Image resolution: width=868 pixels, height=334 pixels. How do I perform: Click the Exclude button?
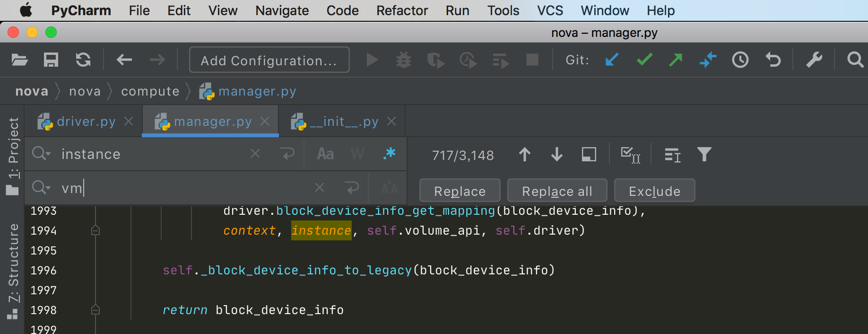click(x=654, y=191)
